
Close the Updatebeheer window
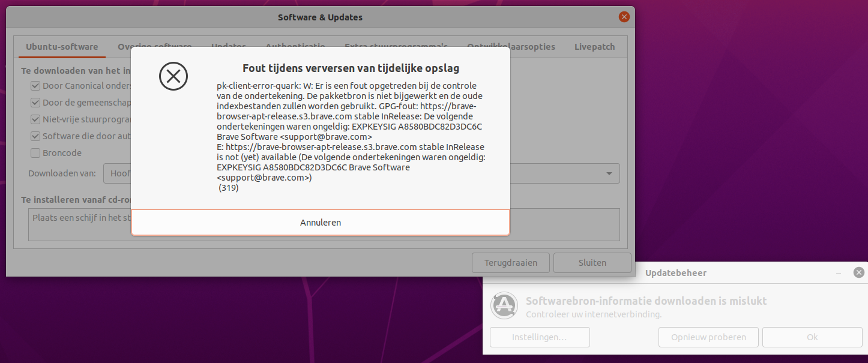coord(859,273)
